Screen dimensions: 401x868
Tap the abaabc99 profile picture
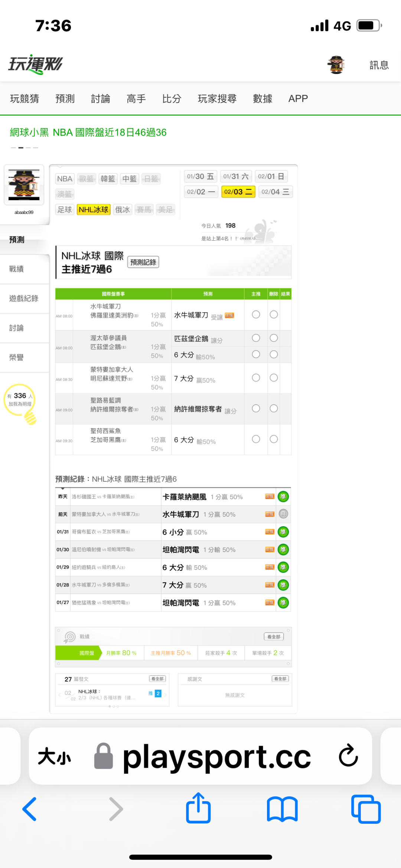(24, 185)
